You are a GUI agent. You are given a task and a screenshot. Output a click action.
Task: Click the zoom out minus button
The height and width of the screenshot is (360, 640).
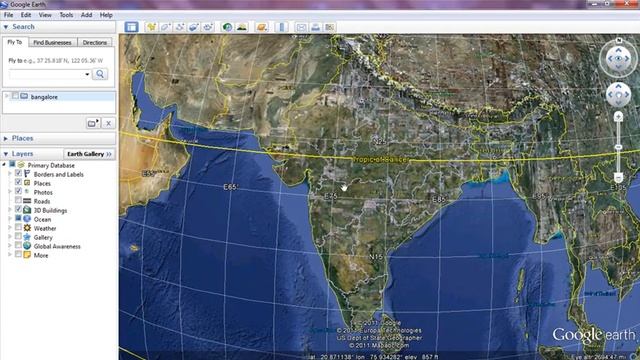618,178
